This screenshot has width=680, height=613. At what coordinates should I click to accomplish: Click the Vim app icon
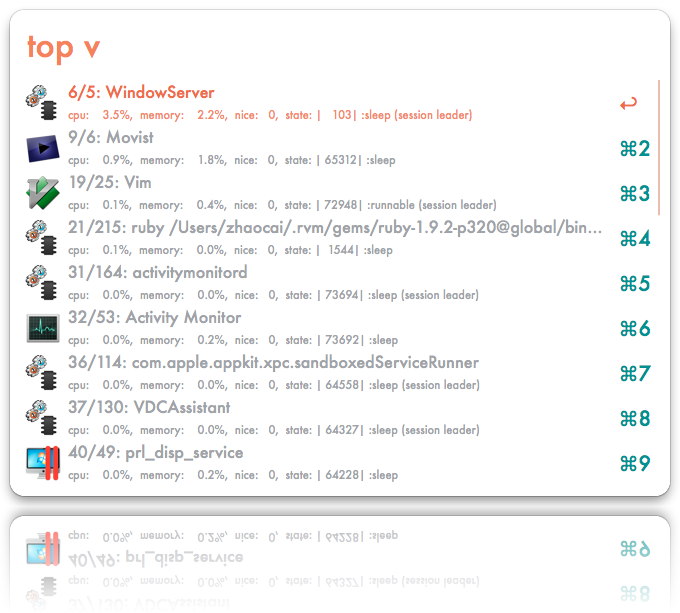click(42, 193)
